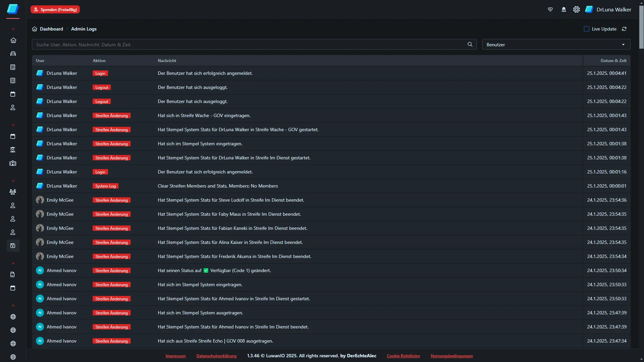Select the Admin Logs breadcrumb item
Screen dimensions: 644x362
[84, 29]
